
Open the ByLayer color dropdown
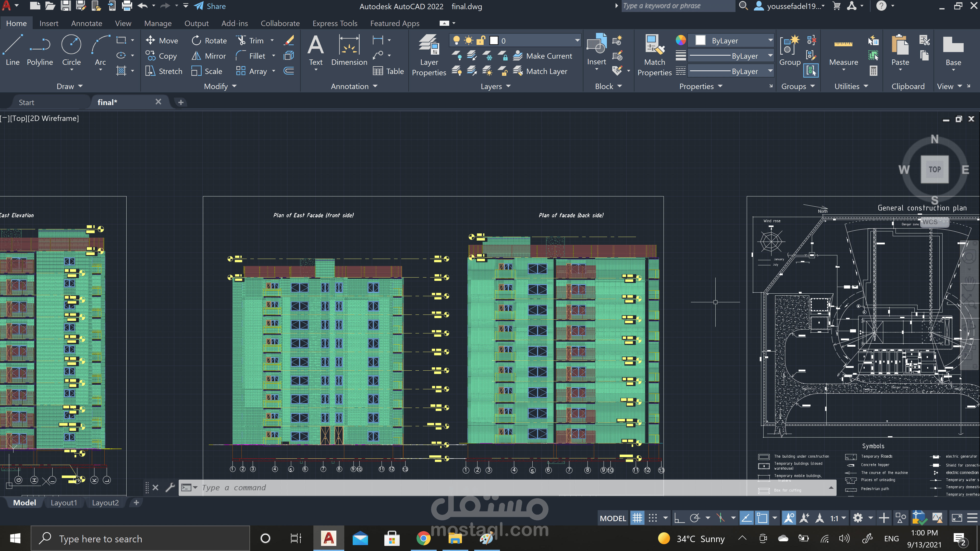tap(770, 40)
